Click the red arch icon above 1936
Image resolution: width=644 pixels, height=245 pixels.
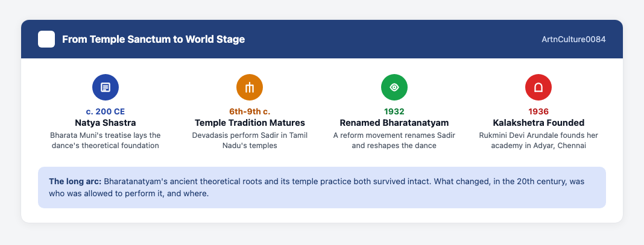[x=538, y=87]
